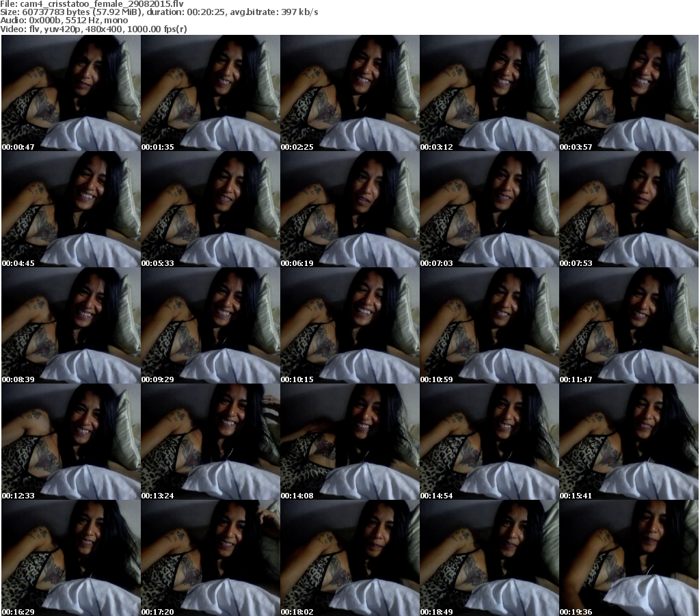Select the thumbnail timestamped 00:04:45
700x616 pixels.
71,209
